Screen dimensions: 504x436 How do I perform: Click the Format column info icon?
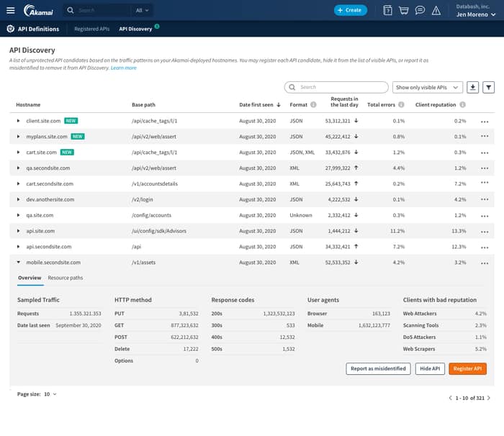point(314,105)
